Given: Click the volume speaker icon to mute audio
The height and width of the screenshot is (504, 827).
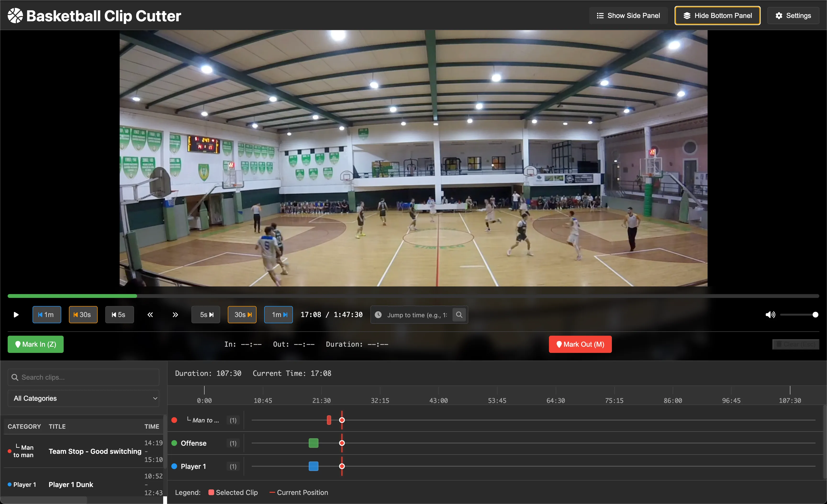Looking at the screenshot, I should 770,315.
